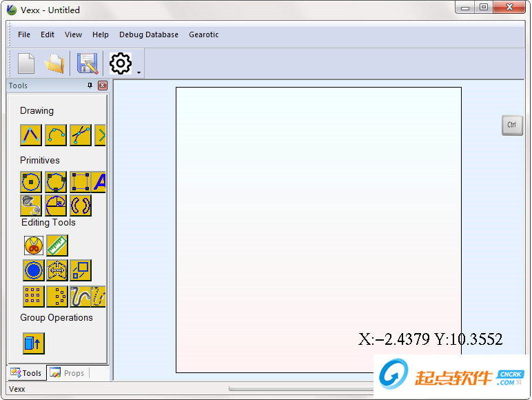Open a file with folder icon
Screen dimensions: 532x400
point(54,63)
